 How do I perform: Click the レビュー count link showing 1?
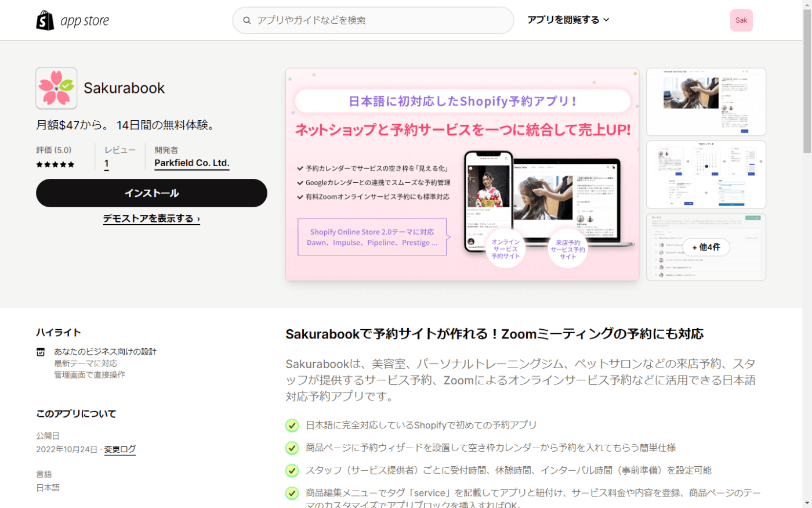[x=106, y=164]
